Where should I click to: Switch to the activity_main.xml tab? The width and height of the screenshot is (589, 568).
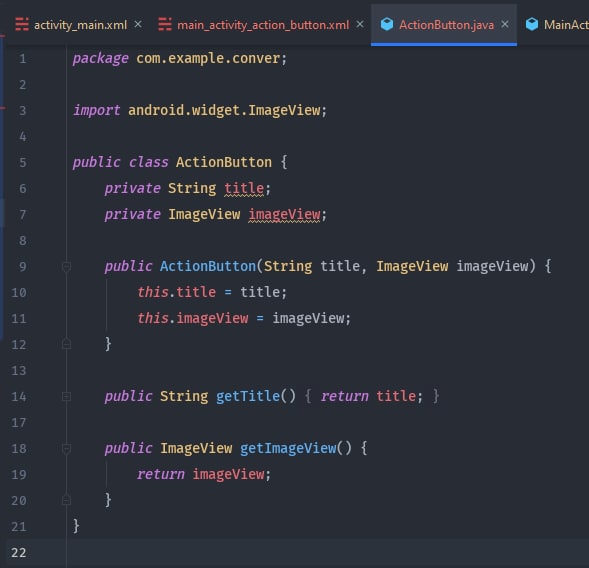(80, 25)
